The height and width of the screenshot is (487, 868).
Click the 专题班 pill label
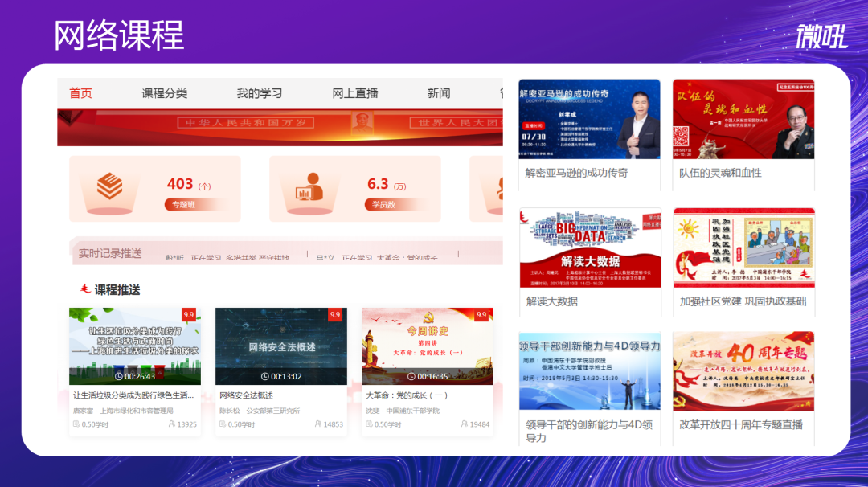pyautogui.click(x=182, y=205)
